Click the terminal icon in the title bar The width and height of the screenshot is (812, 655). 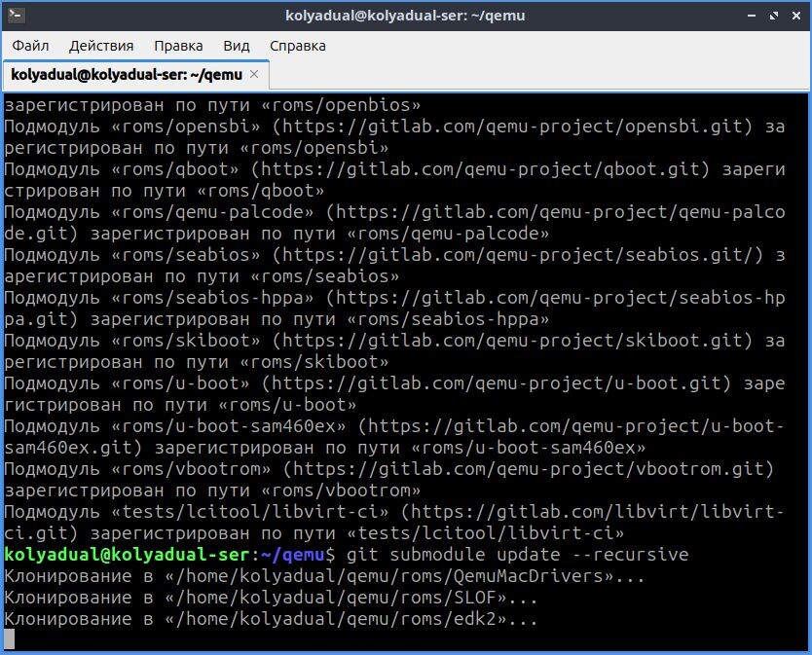(x=16, y=15)
